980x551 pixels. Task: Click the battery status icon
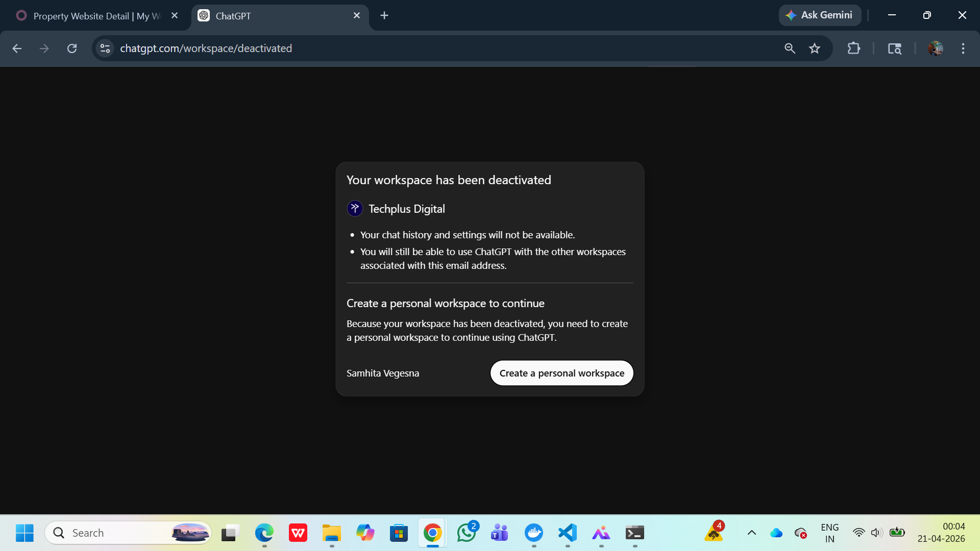(897, 533)
